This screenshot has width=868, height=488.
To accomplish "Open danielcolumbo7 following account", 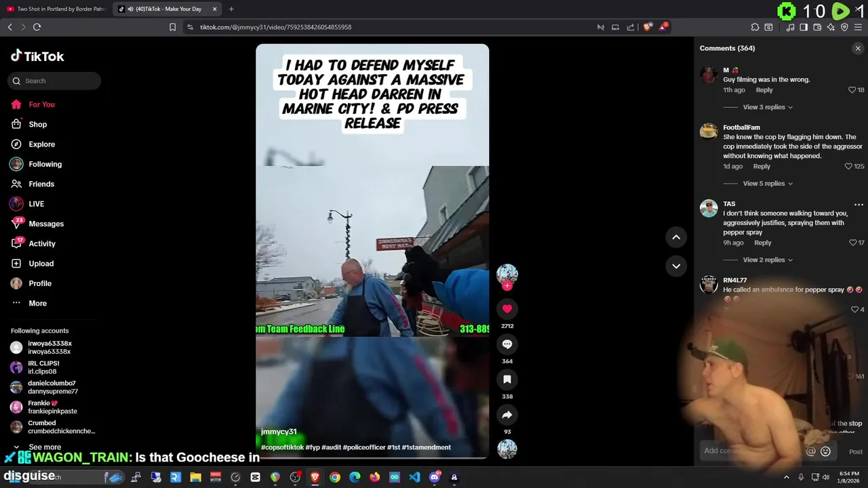I will point(44,387).
